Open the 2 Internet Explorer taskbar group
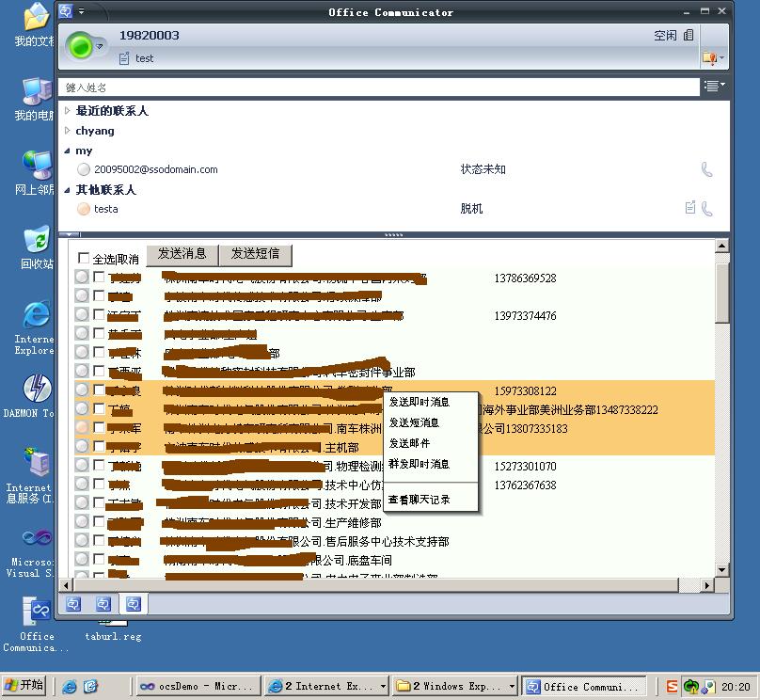Image resolution: width=760 pixels, height=700 pixels. (326, 686)
